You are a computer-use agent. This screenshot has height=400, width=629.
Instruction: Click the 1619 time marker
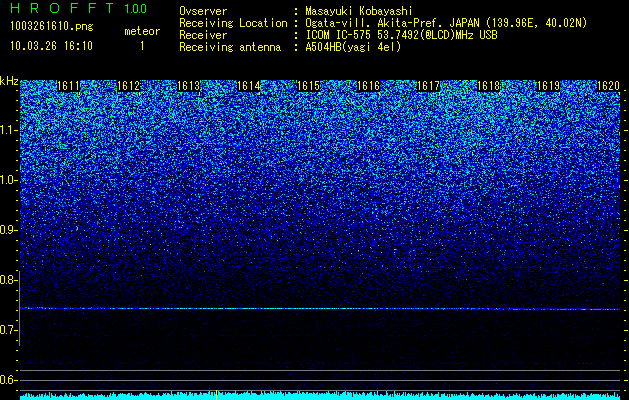pos(548,86)
